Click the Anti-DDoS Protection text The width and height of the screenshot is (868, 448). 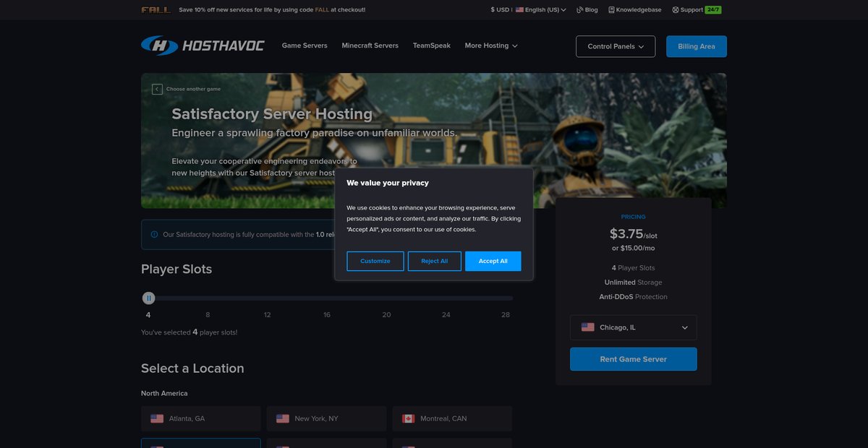click(634, 297)
